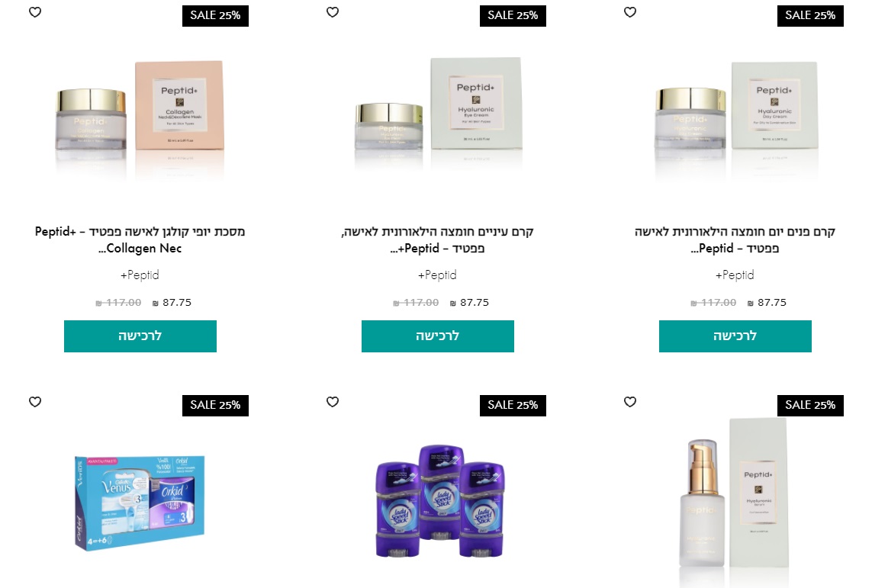888x588 pixels.
Task: Heart the Peptid+ Hyaluronic day cream
Action: pyautogui.click(x=629, y=12)
